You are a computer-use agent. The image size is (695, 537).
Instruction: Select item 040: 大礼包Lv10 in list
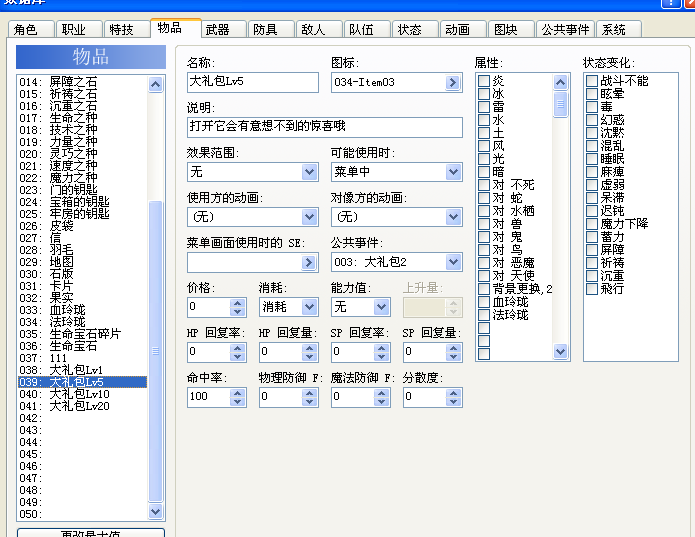[x=82, y=394]
